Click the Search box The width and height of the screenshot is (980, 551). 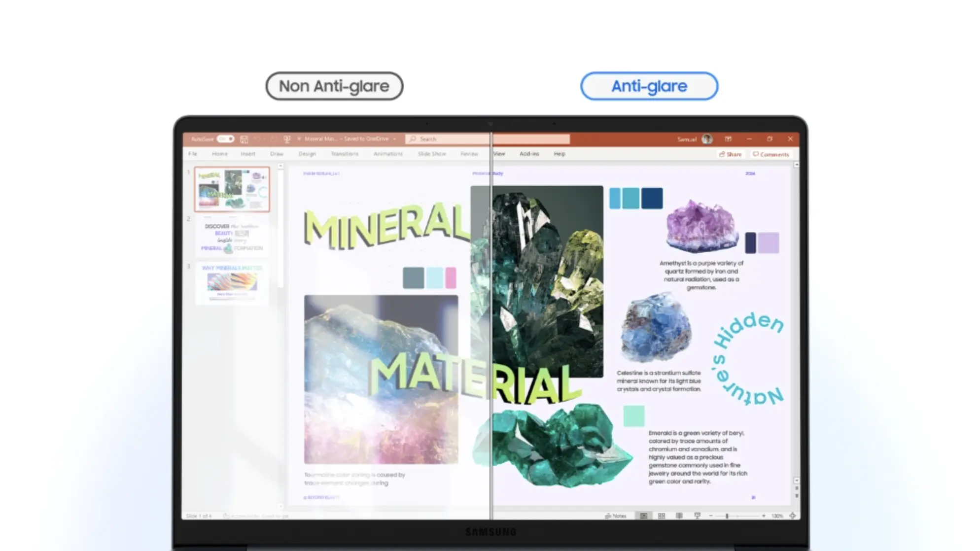click(x=488, y=139)
